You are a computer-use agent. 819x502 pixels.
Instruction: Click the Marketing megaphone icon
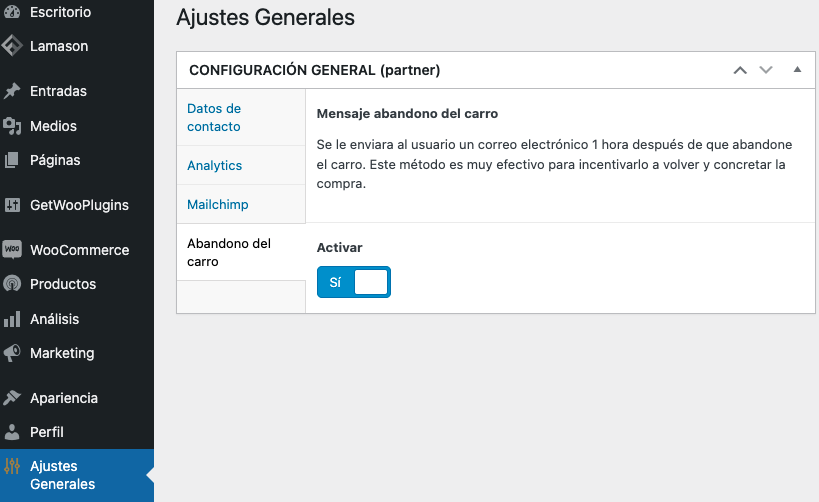12,353
